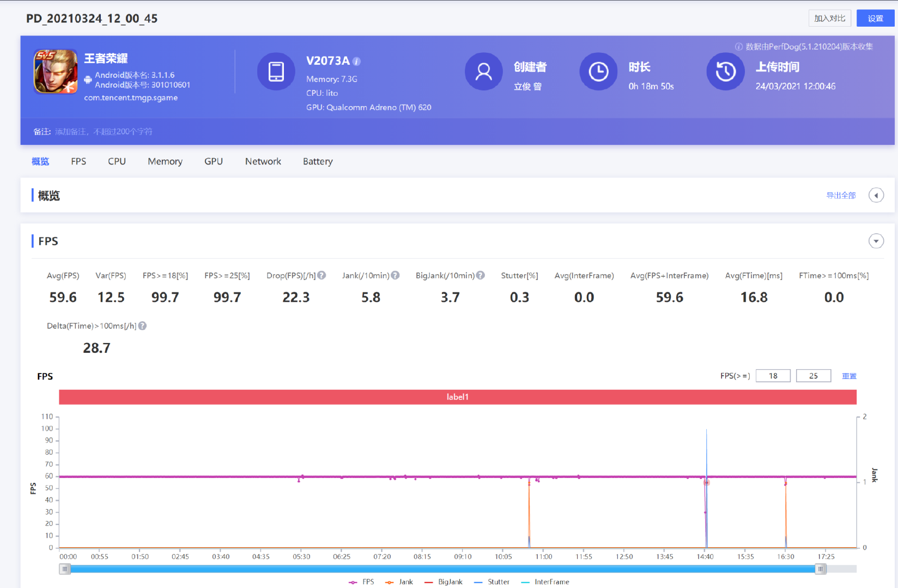Click the phone device icon
The image size is (898, 588).
point(276,71)
